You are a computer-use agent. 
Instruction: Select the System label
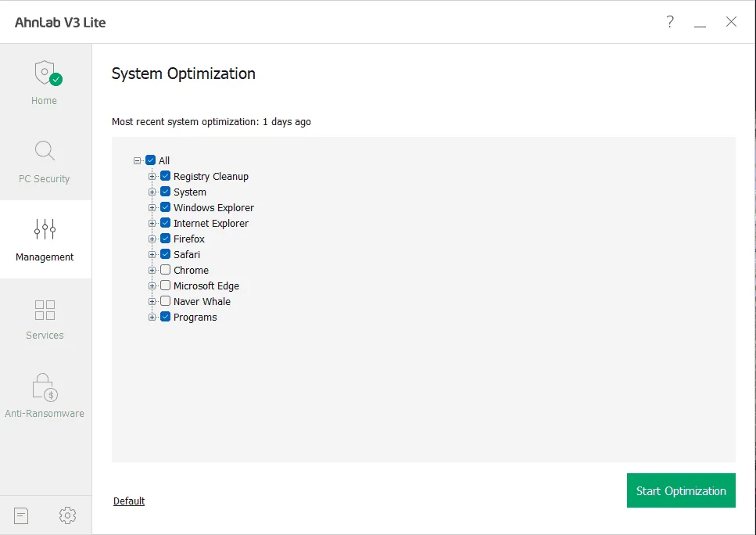[190, 192]
